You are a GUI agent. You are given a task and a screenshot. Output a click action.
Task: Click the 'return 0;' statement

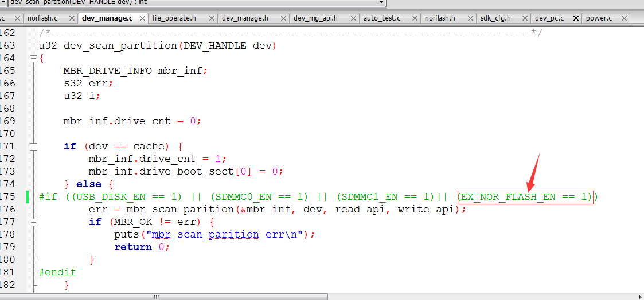click(142, 247)
